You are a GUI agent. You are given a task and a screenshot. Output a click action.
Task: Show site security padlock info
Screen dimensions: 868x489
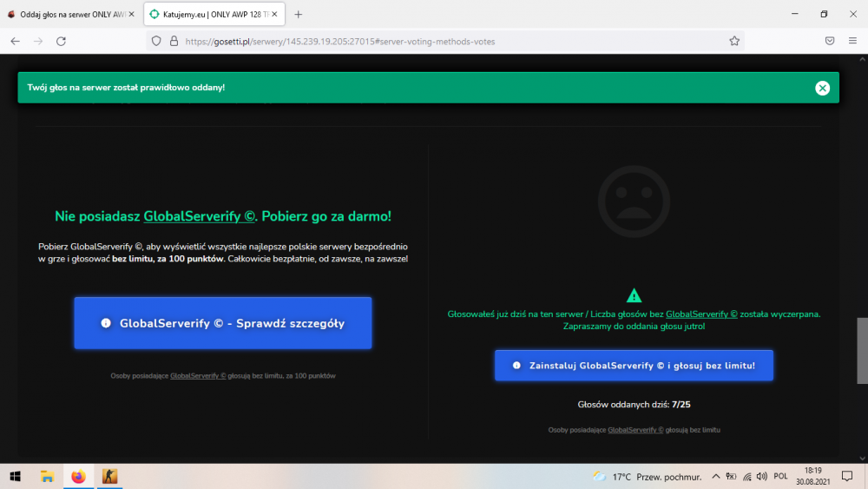174,41
